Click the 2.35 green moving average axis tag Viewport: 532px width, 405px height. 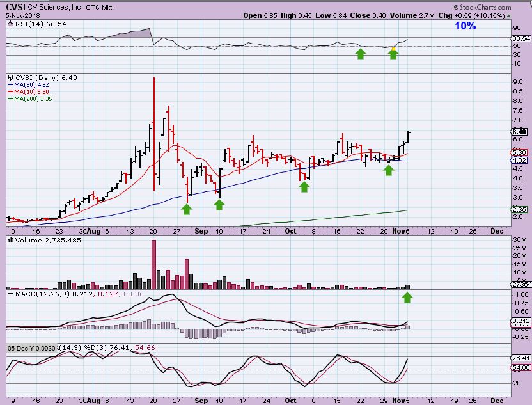point(519,210)
